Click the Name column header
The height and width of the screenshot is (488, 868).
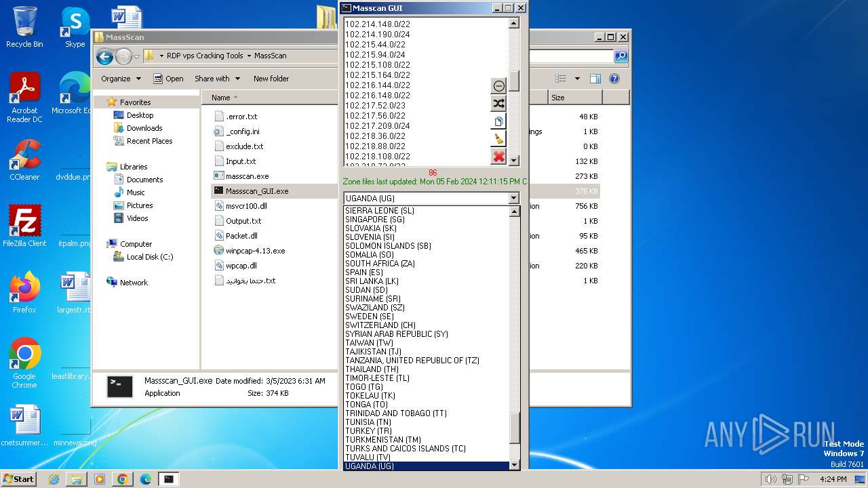pyautogui.click(x=221, y=98)
